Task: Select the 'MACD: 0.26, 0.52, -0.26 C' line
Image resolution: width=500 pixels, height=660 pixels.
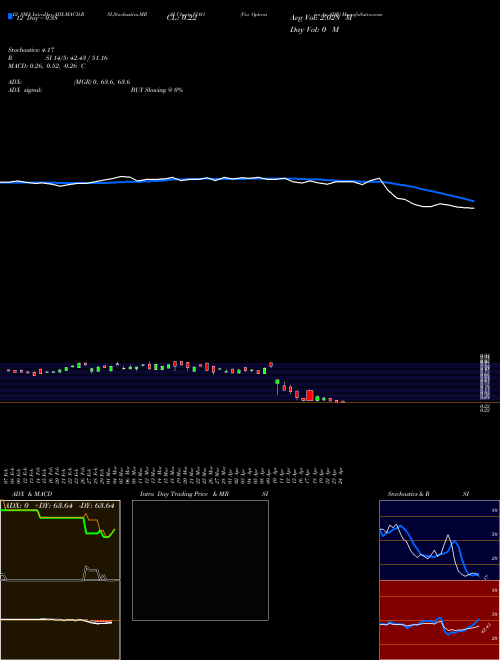Action: pyautogui.click(x=47, y=66)
